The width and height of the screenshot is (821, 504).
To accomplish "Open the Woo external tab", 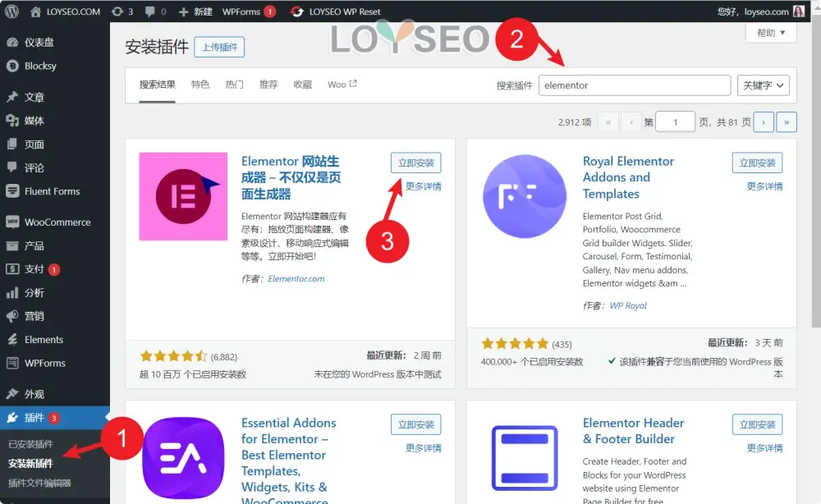I will click(342, 85).
